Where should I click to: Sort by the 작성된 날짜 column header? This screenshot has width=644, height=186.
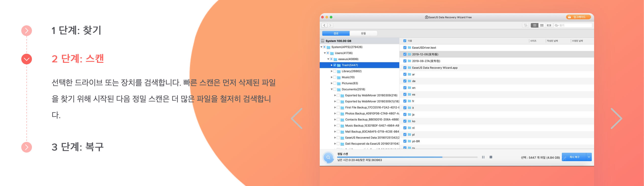pos(552,41)
